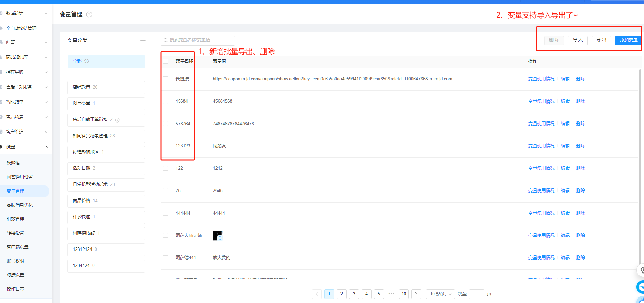The image size is (644, 303).
Task: Edit the 45684 variable
Action: (x=565, y=101)
